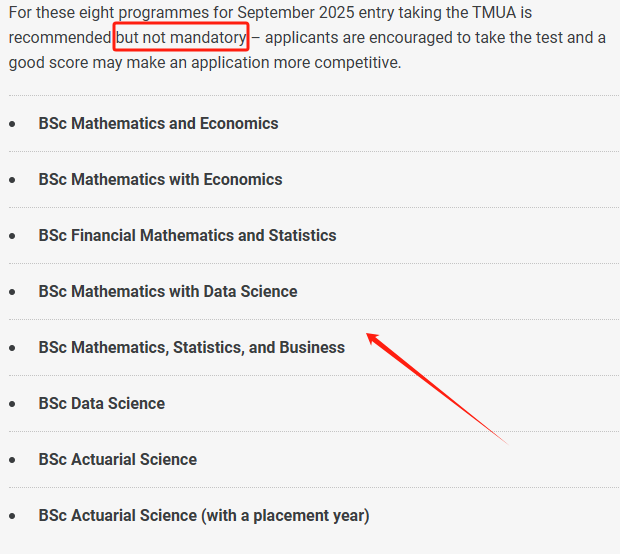Select BSc Mathematics, Statistics, and Business
Screen dimensions: 620x554
(191, 348)
